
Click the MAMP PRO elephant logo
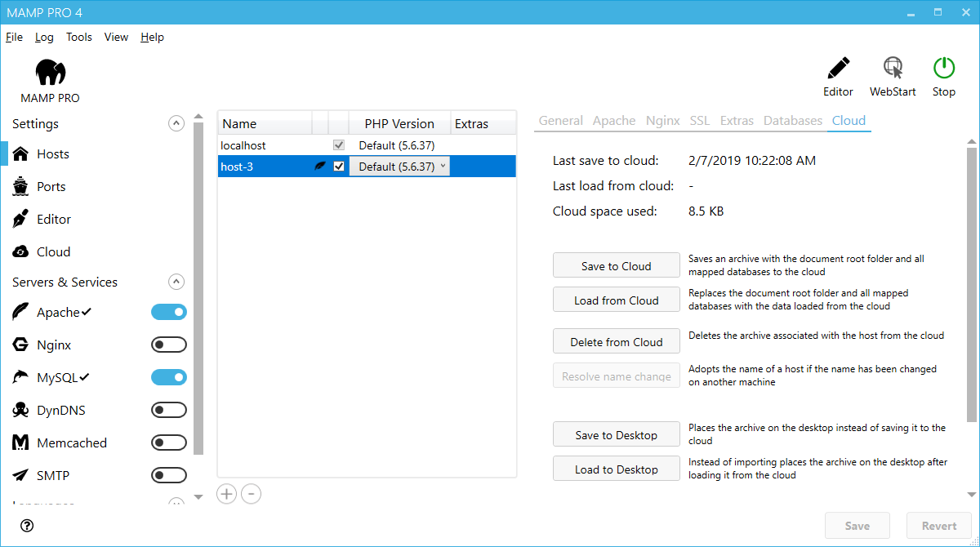click(51, 73)
